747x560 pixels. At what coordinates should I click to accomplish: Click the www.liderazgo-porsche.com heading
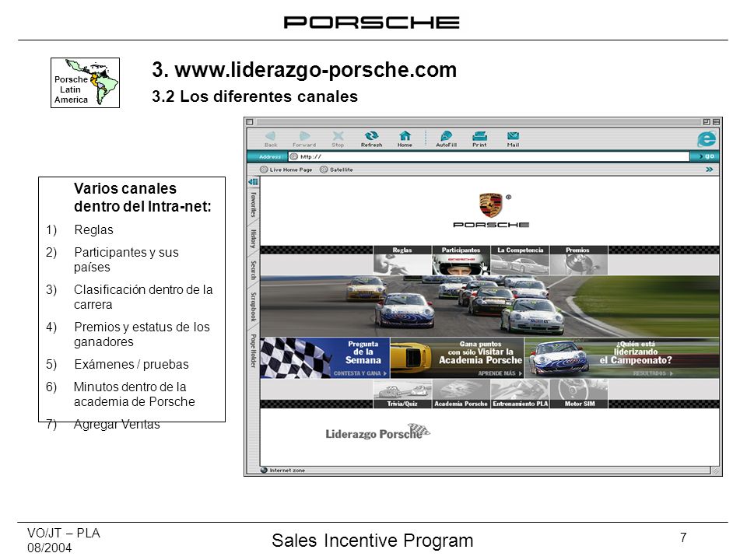tap(304, 69)
